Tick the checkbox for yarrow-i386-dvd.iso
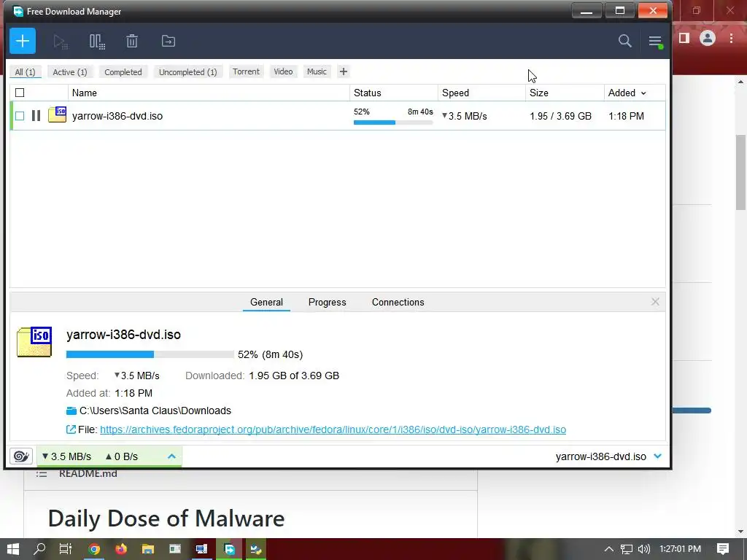 tap(20, 116)
